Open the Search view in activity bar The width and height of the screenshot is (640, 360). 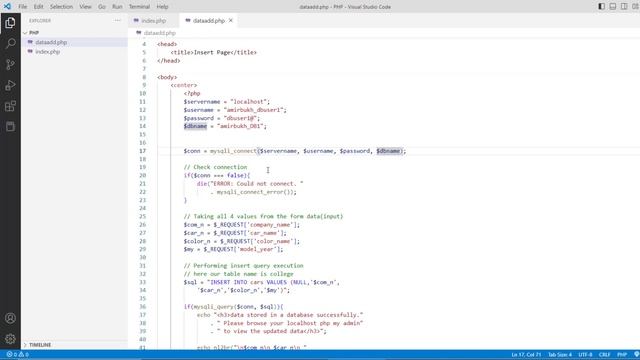pos(10,43)
